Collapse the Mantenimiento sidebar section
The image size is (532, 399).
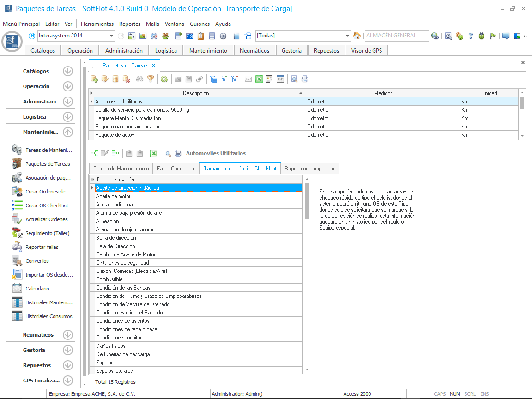(68, 132)
